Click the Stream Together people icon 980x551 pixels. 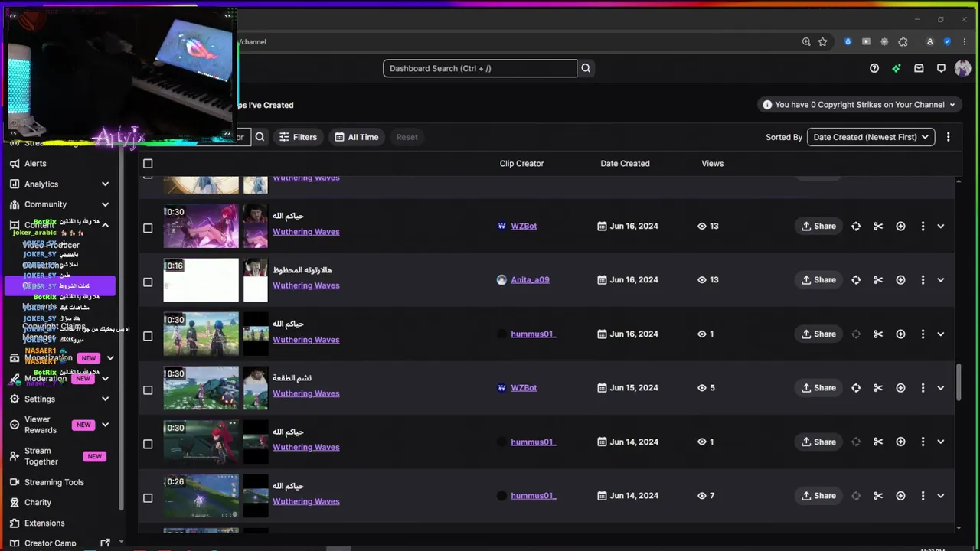pyautogui.click(x=14, y=456)
